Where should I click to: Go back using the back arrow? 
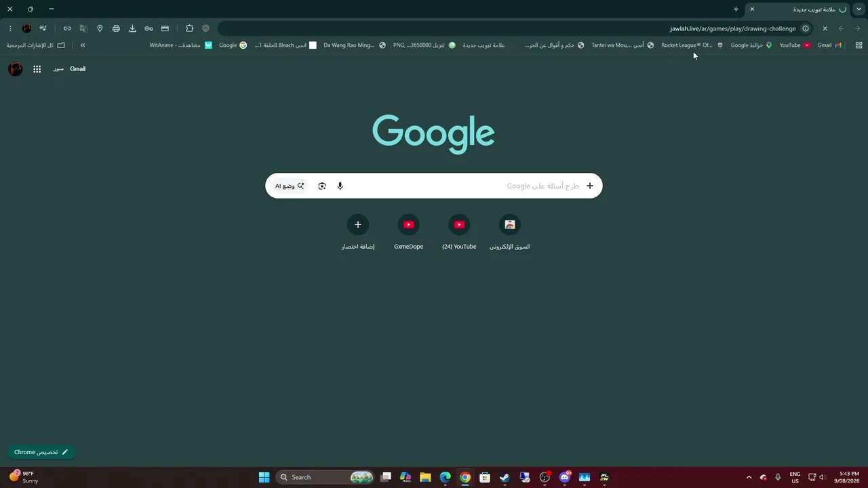pos(842,28)
